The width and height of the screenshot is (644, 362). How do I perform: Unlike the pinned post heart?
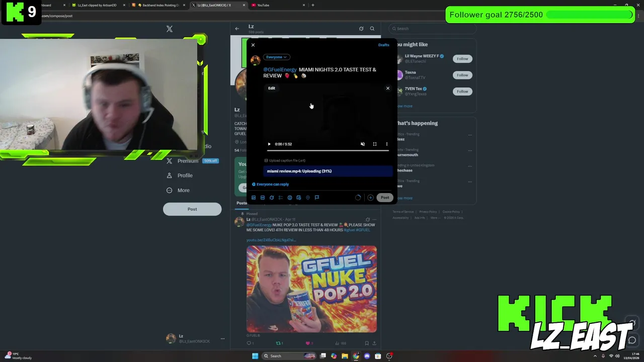(x=308, y=343)
